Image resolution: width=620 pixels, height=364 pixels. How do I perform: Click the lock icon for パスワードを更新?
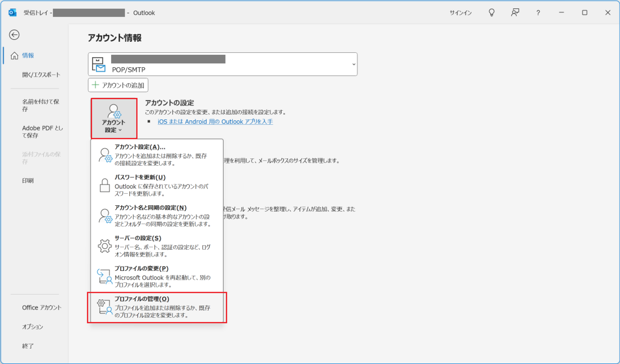pyautogui.click(x=105, y=185)
